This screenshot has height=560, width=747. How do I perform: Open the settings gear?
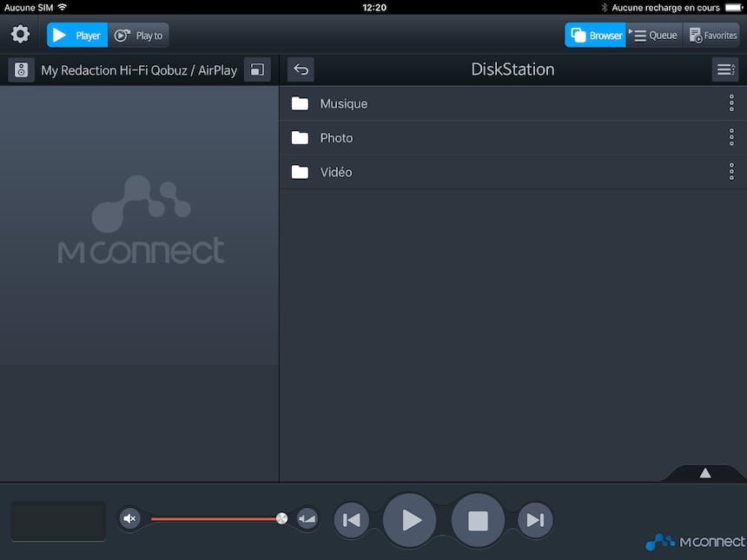click(20, 34)
